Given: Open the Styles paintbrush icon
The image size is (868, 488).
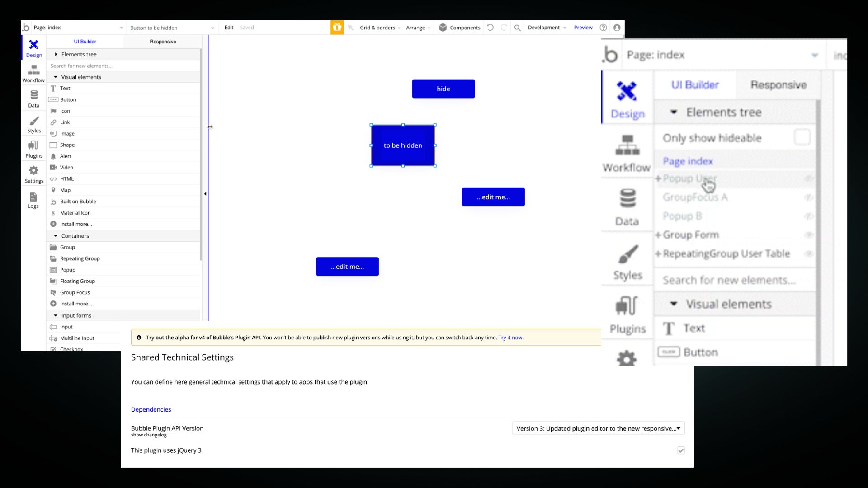Looking at the screenshot, I should [34, 121].
